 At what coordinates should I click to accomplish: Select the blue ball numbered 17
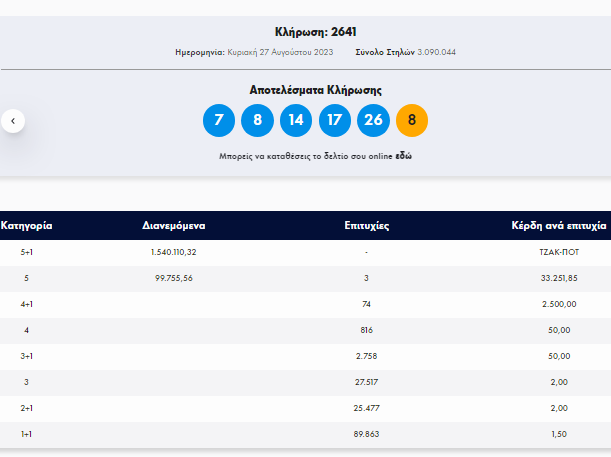(335, 120)
